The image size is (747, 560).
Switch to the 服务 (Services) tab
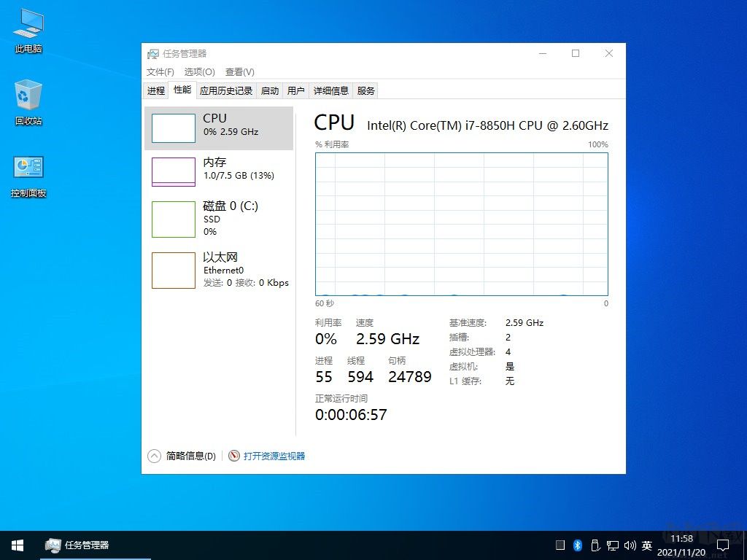click(x=365, y=90)
